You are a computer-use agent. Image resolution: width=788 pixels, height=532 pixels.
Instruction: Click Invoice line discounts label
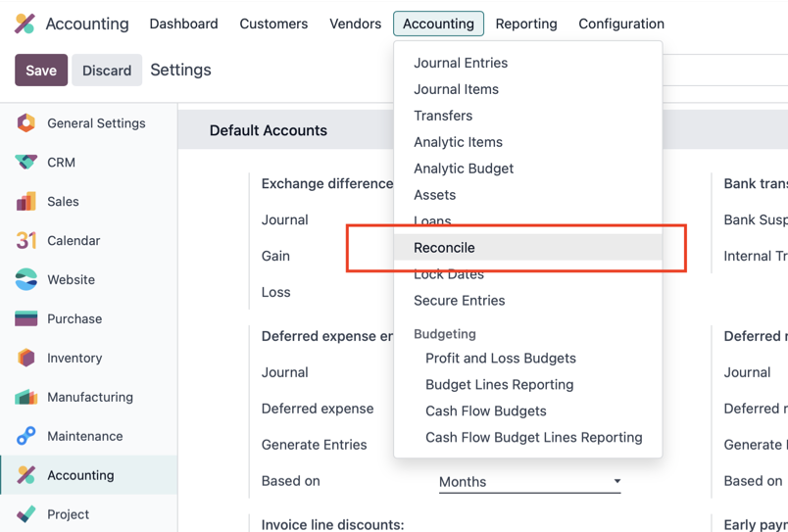332,525
